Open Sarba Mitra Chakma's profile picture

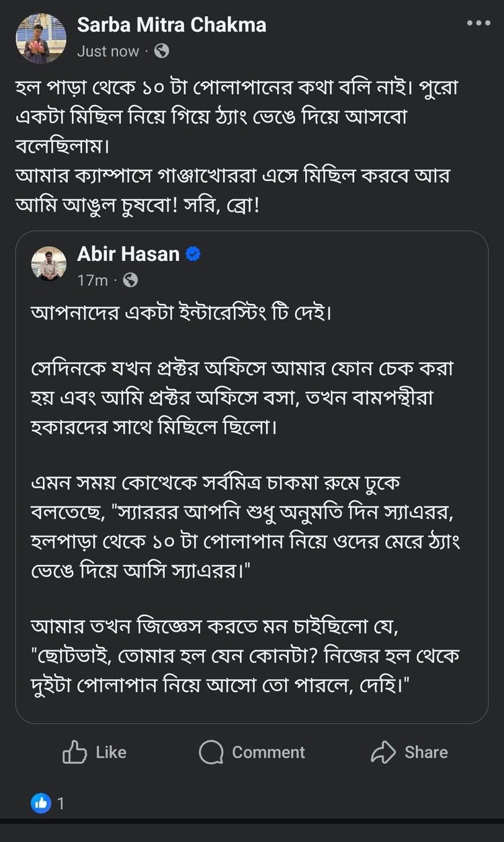coord(41,38)
